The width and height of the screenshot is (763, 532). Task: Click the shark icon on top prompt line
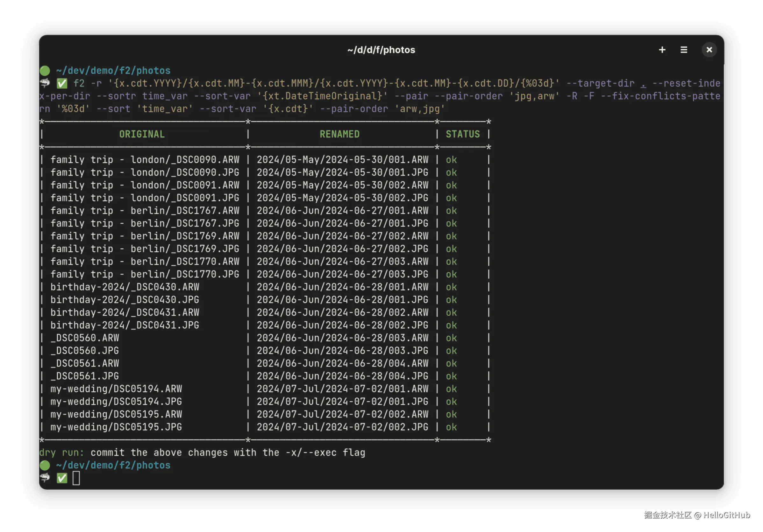(45, 83)
